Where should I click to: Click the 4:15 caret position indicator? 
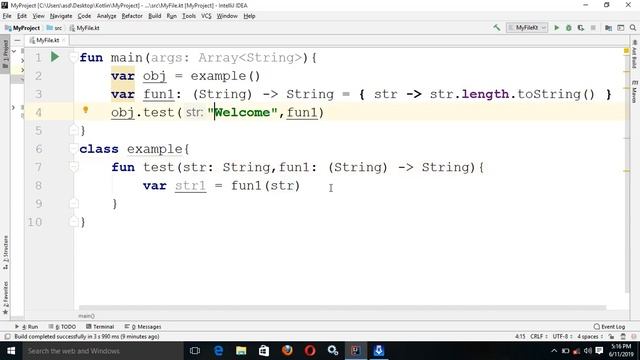pos(520,337)
